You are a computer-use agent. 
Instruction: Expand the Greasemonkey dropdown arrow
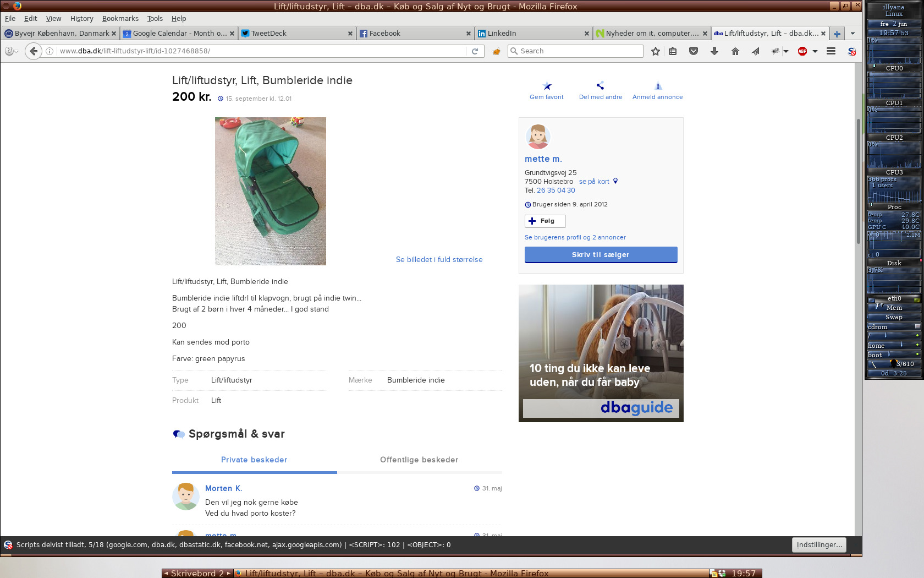[x=786, y=51]
